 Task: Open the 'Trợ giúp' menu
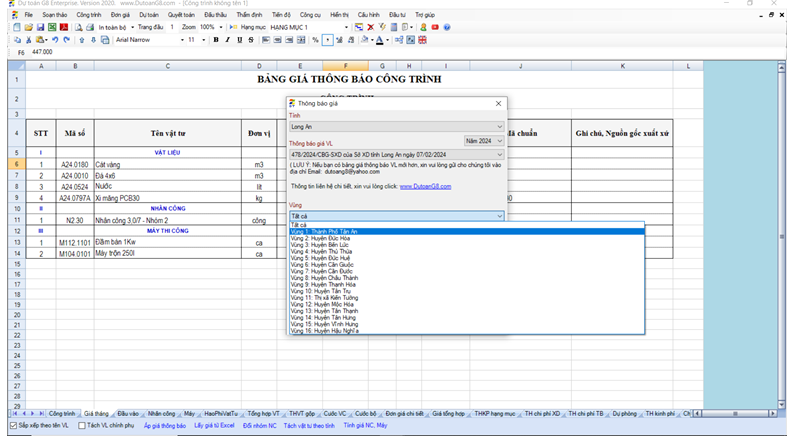coord(425,15)
